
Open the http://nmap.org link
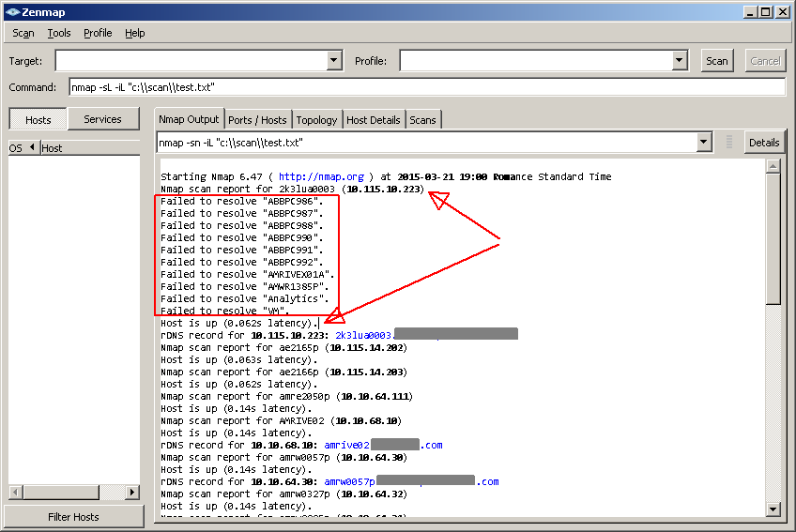point(321,176)
